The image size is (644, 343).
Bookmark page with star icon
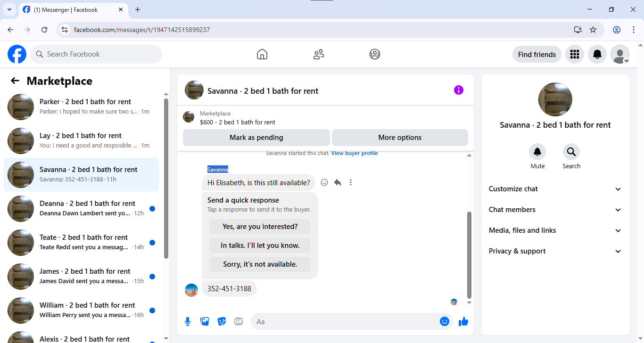click(x=593, y=30)
